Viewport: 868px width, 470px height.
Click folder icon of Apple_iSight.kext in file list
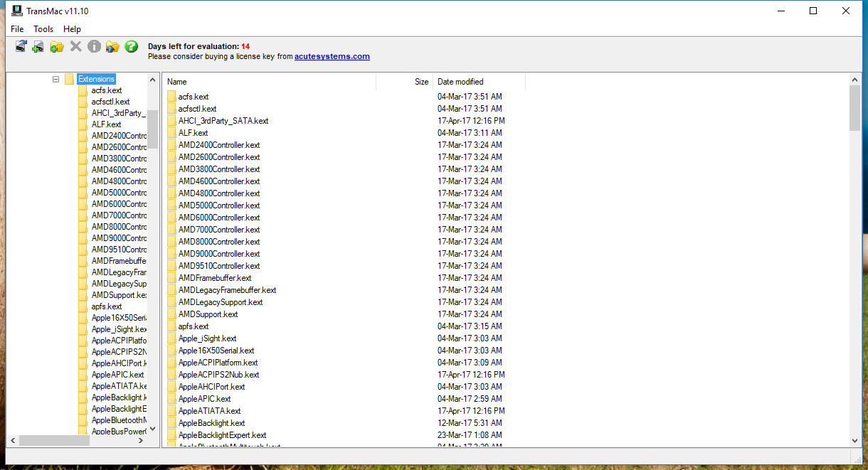pyautogui.click(x=171, y=338)
